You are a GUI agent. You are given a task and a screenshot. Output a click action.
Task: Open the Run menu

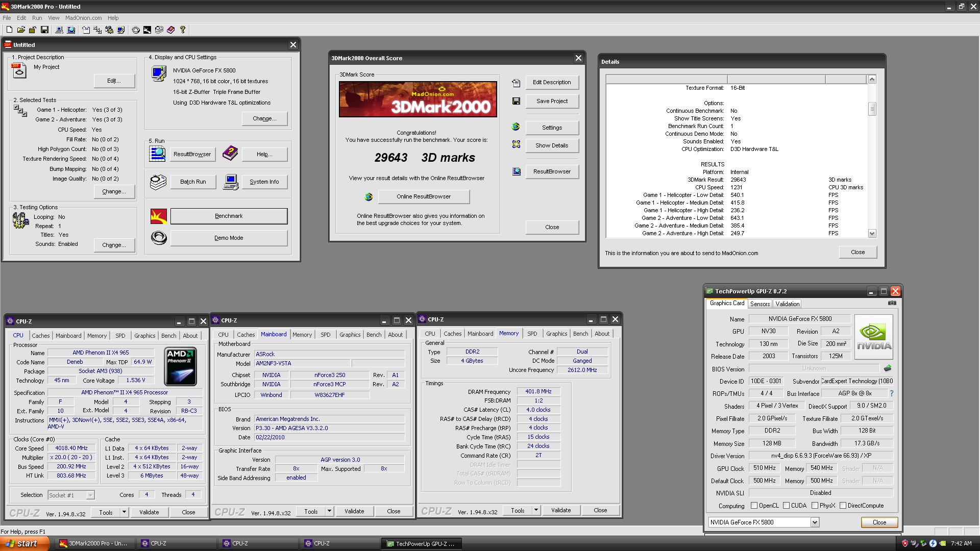[37, 18]
